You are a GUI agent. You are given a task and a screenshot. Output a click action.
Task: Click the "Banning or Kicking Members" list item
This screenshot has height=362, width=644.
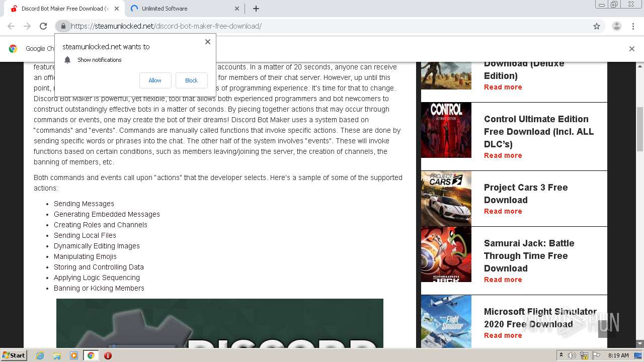[99, 288]
